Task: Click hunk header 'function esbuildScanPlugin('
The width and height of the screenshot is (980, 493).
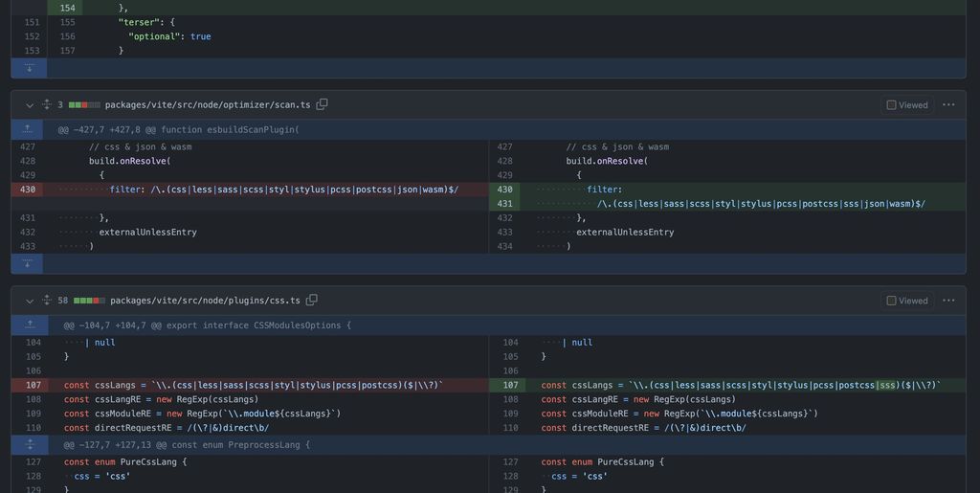Action: coord(230,129)
